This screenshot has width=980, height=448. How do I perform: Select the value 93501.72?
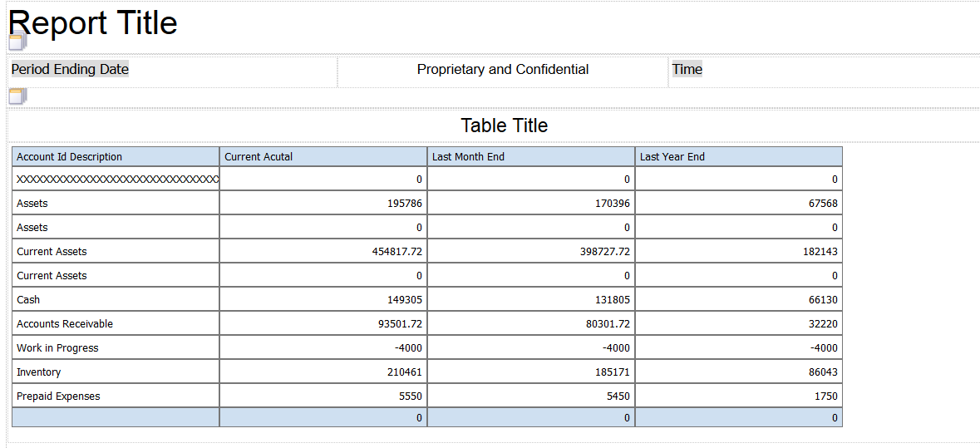click(x=399, y=323)
